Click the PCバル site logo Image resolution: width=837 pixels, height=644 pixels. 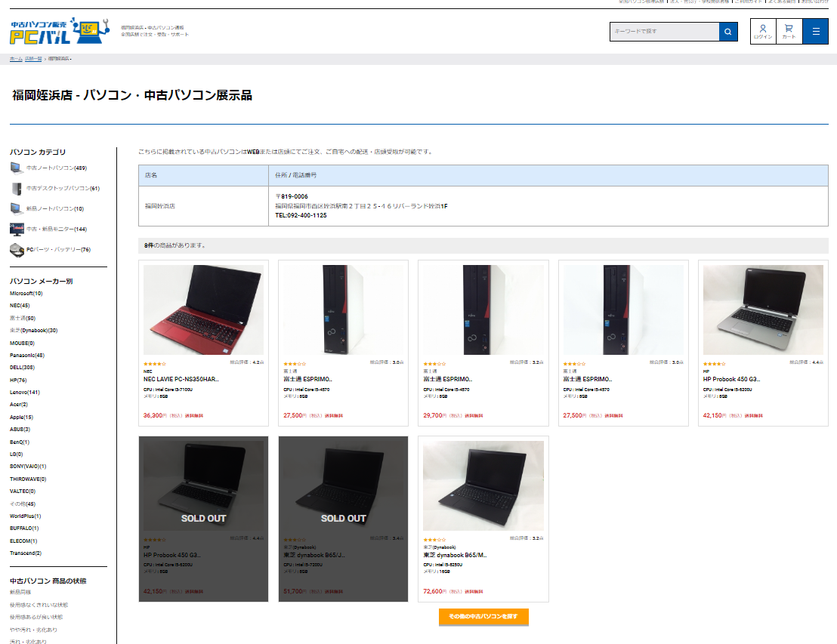(60, 31)
